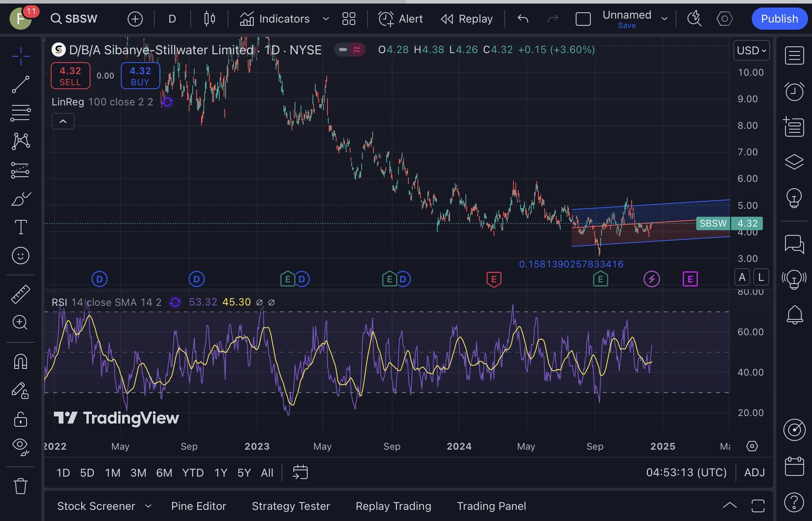The height and width of the screenshot is (521, 812).
Task: Open the watchlist panel icon
Action: click(795, 55)
